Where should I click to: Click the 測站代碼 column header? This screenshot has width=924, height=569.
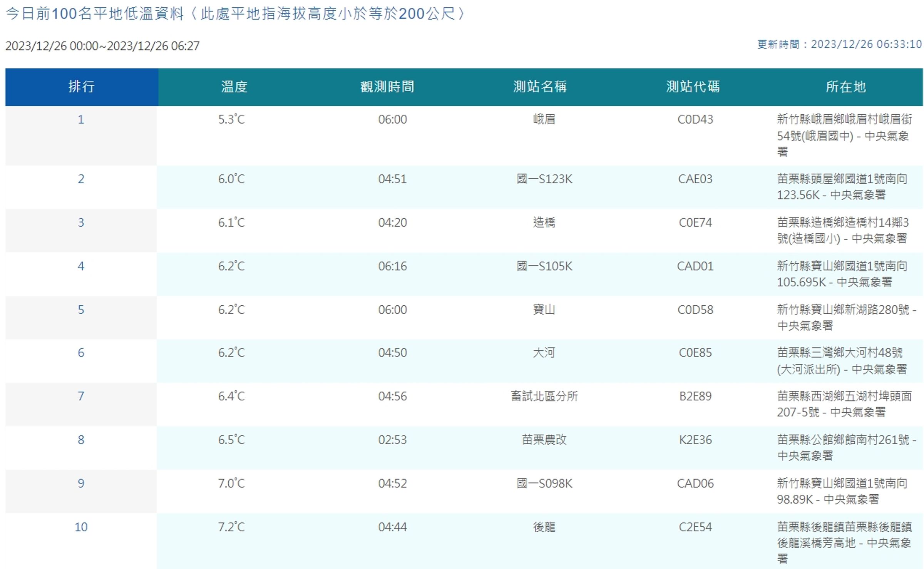click(x=693, y=87)
